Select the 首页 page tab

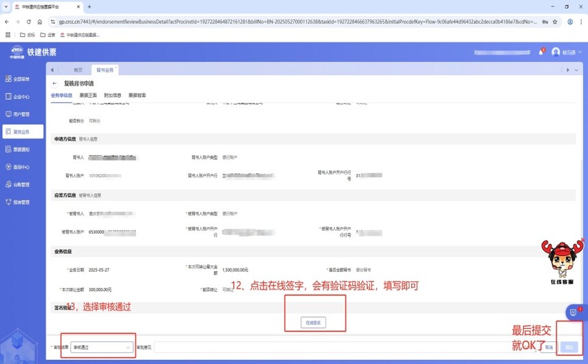[78, 70]
